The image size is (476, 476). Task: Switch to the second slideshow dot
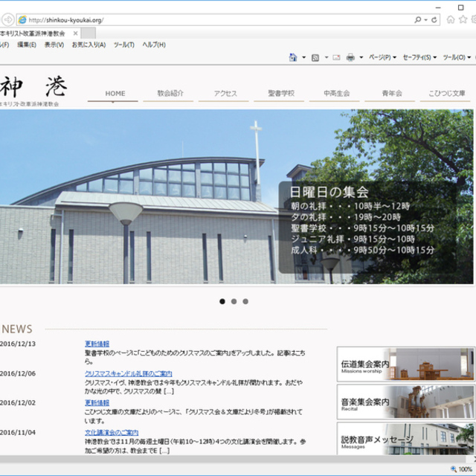[x=234, y=301]
